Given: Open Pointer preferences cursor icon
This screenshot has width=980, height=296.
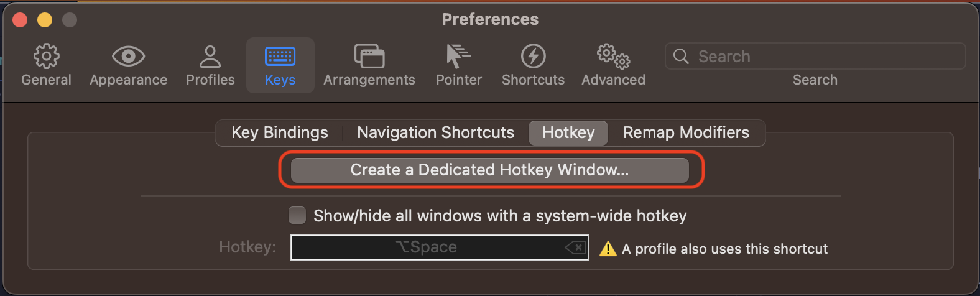Looking at the screenshot, I should click(458, 57).
